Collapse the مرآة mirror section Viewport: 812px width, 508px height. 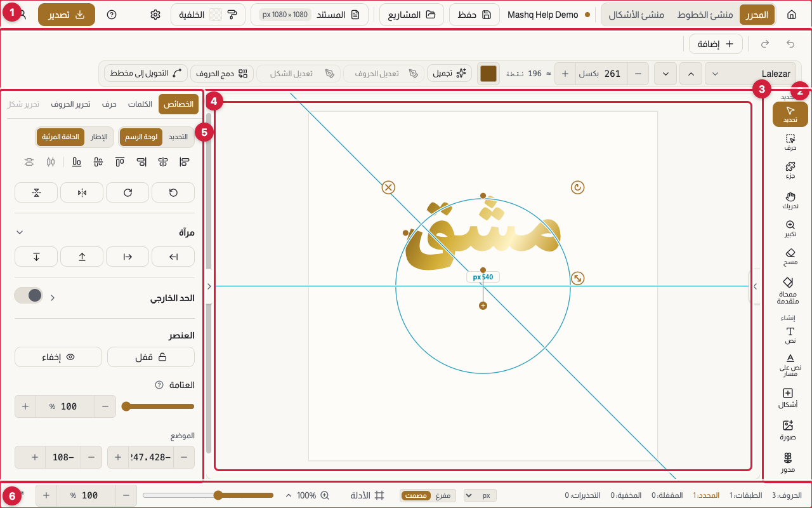point(19,232)
